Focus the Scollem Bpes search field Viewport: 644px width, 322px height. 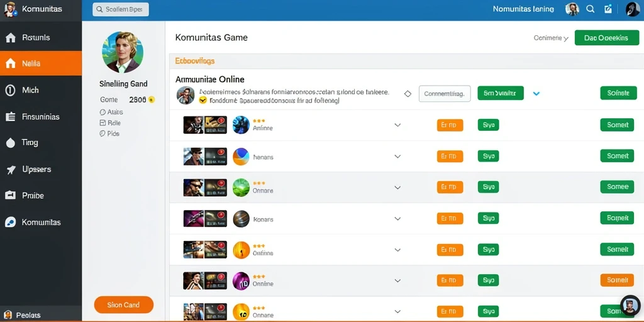point(121,9)
